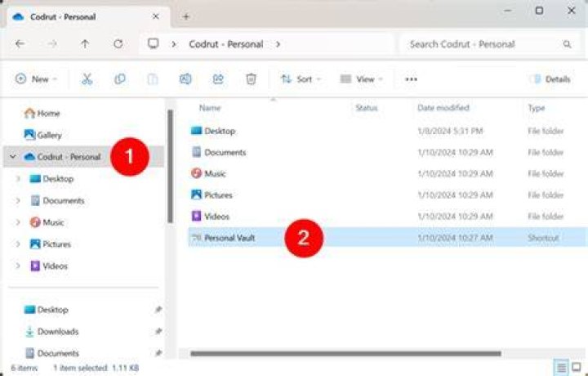Open the three-dots See more menu
Screen dimensions: 588x376
[411, 79]
